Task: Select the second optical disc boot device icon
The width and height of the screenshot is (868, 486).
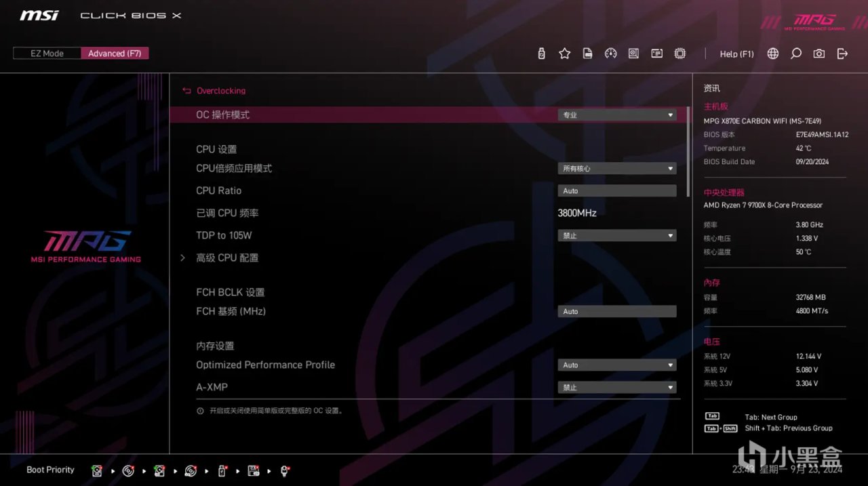Action: (191, 470)
